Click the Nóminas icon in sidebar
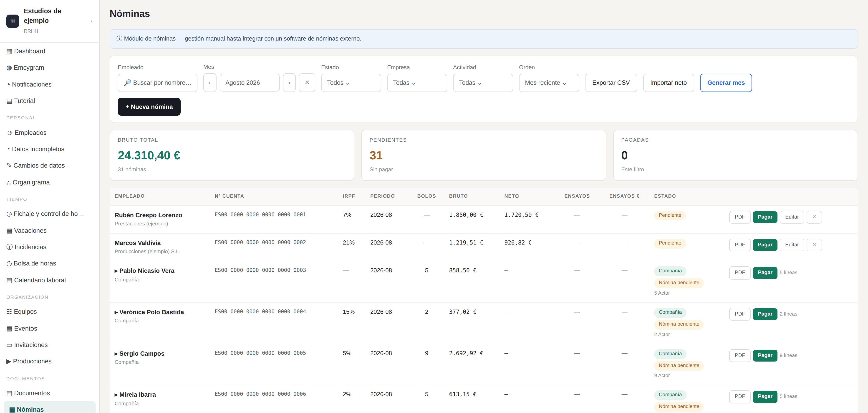 [12, 410]
